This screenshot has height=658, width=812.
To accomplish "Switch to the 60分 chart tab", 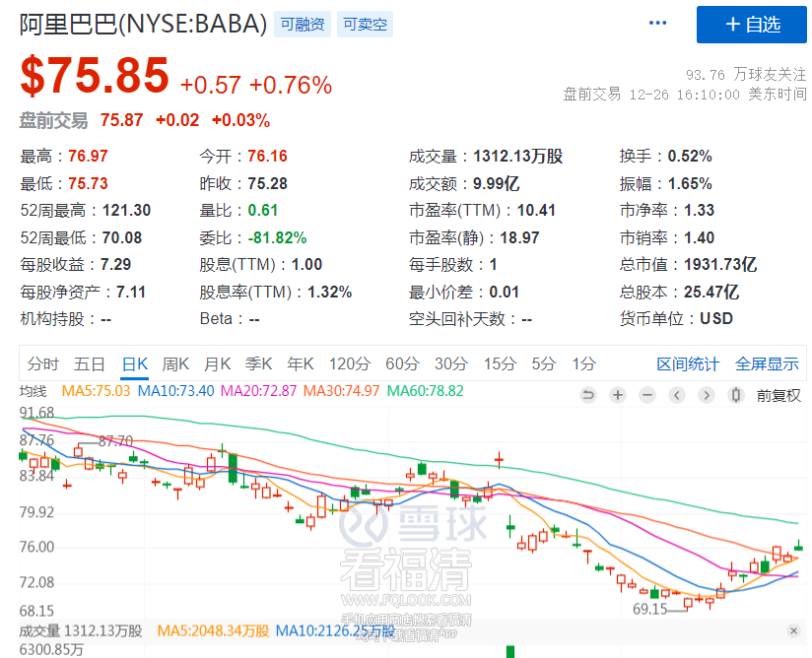I will coord(402,363).
